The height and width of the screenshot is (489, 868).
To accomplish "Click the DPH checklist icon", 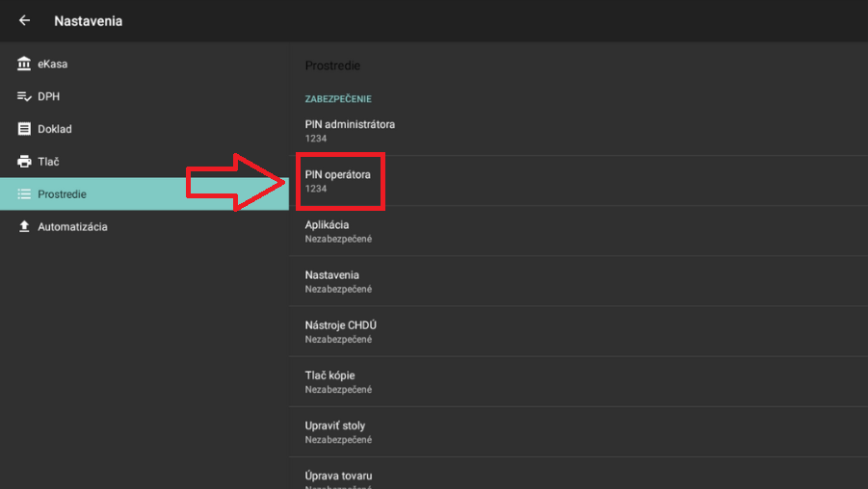I will click(24, 97).
